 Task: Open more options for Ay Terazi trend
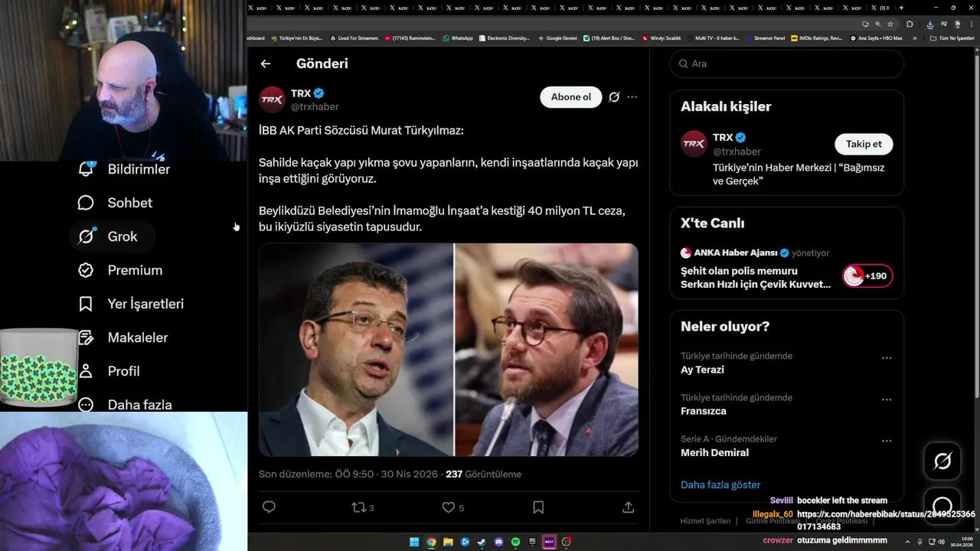coord(887,358)
